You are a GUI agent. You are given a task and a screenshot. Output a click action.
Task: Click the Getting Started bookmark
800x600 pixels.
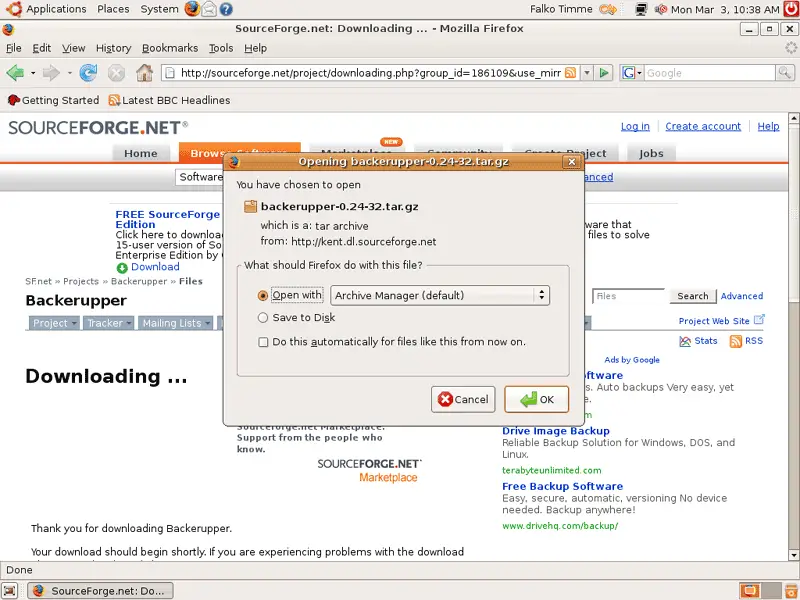click(x=54, y=100)
